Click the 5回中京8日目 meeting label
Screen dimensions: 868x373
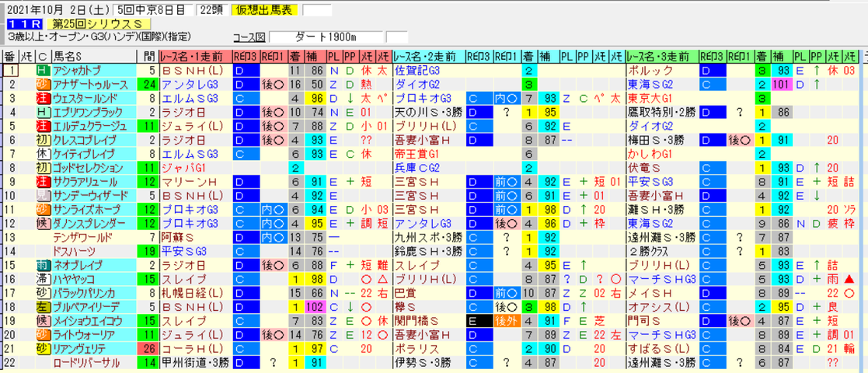click(153, 9)
